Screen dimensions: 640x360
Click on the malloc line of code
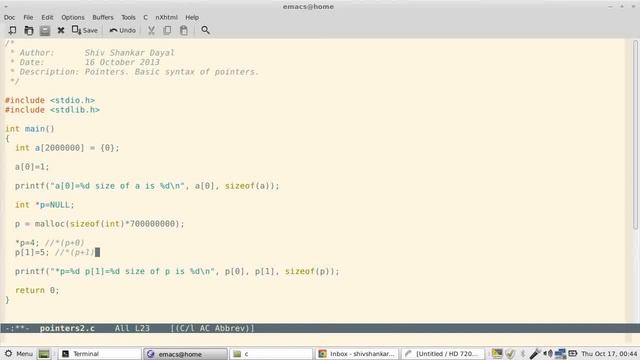click(100, 224)
